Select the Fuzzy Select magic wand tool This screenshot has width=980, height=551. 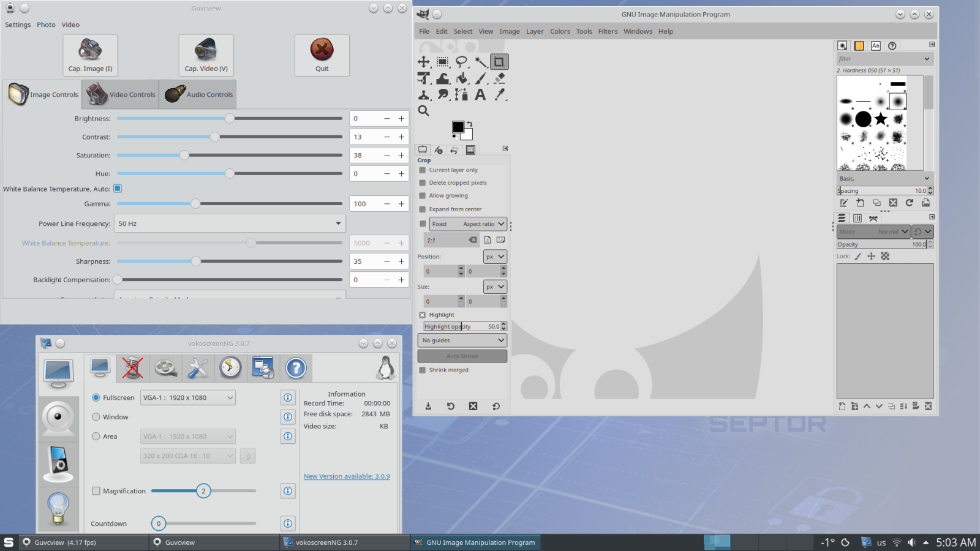click(481, 62)
